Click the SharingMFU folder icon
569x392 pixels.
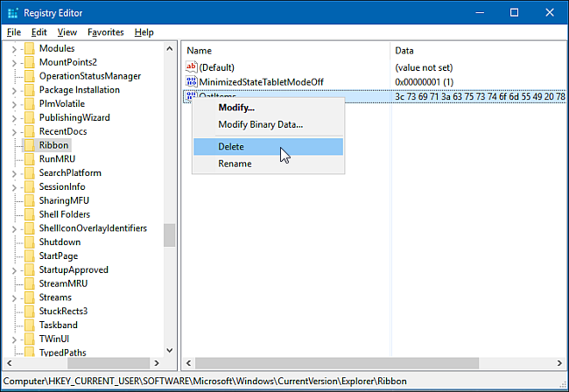tap(30, 201)
